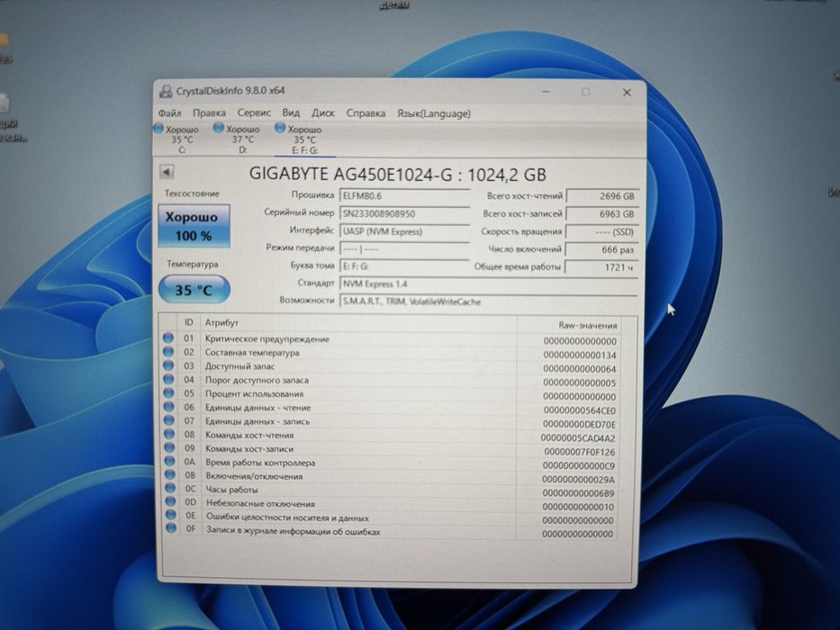Click status dot for attribute 07
The height and width of the screenshot is (630, 840).
tap(169, 420)
